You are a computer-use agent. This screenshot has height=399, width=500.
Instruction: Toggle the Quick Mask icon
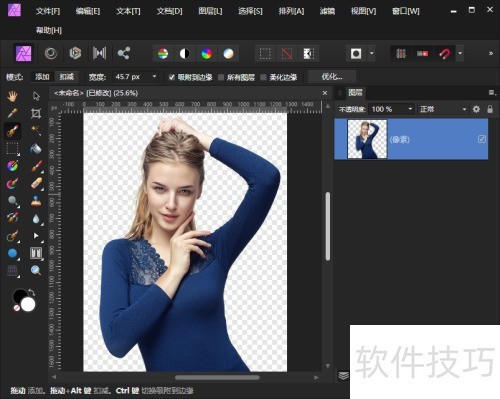click(356, 53)
